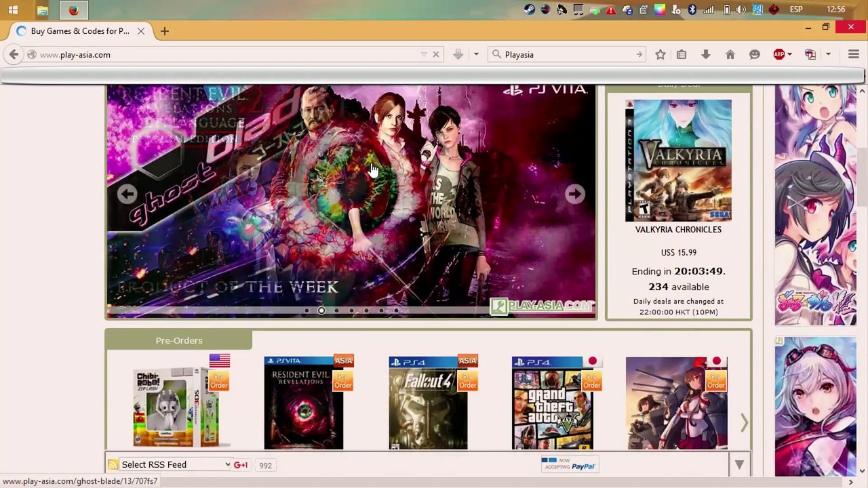868x488 pixels.
Task: Focus the search box containing Playasia
Action: coord(568,54)
